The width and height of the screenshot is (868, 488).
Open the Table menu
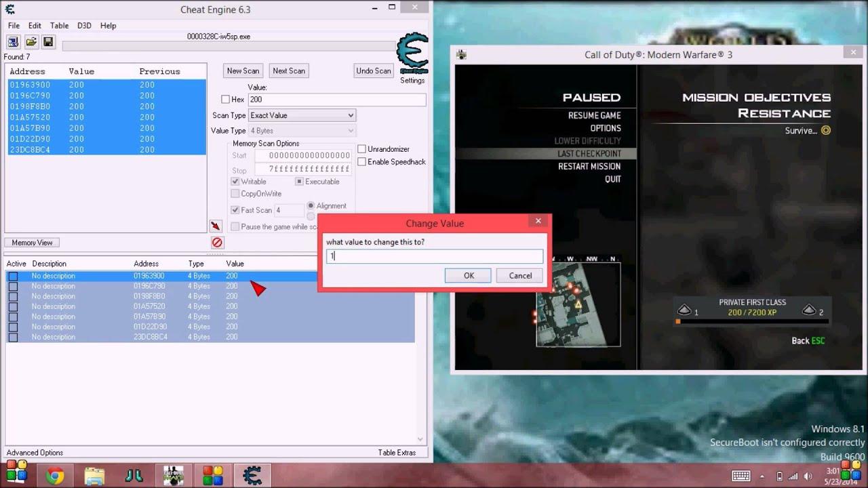pos(59,26)
